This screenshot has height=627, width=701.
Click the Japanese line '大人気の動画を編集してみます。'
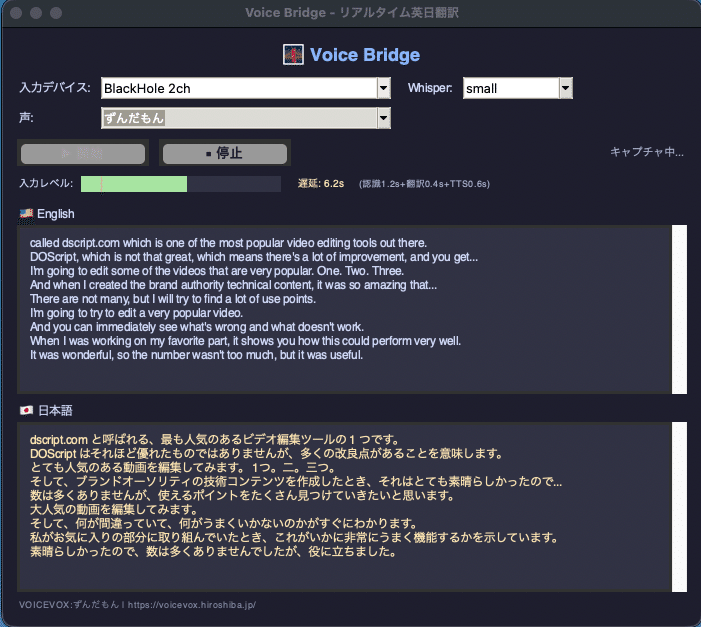[114, 509]
